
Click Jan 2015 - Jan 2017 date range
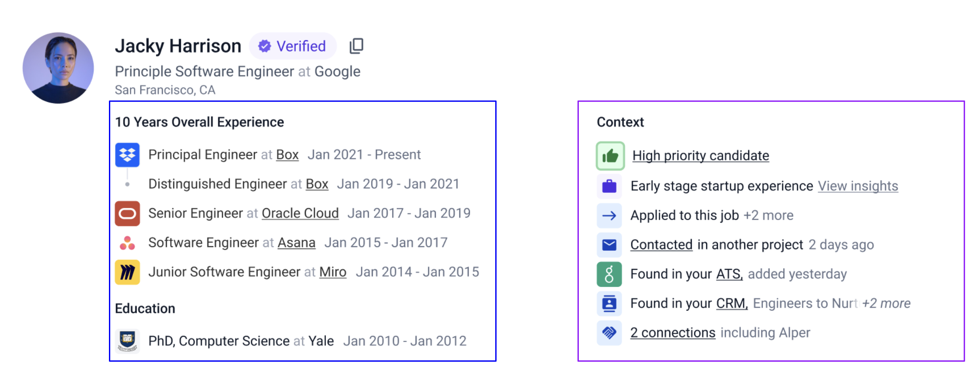point(386,243)
